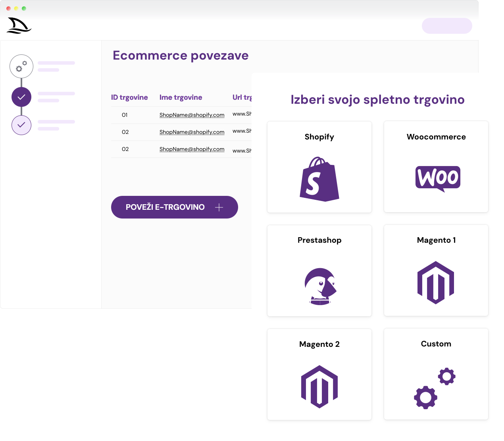Click the Woocommerce card title
The width and height of the screenshot is (504, 441).
[436, 137]
